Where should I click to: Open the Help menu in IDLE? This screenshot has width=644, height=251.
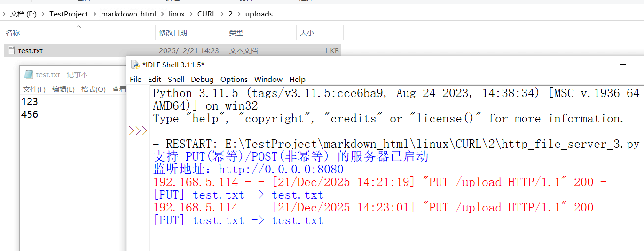coord(297,79)
